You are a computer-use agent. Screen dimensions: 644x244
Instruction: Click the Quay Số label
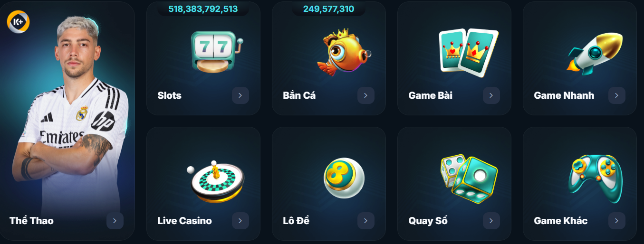click(428, 221)
